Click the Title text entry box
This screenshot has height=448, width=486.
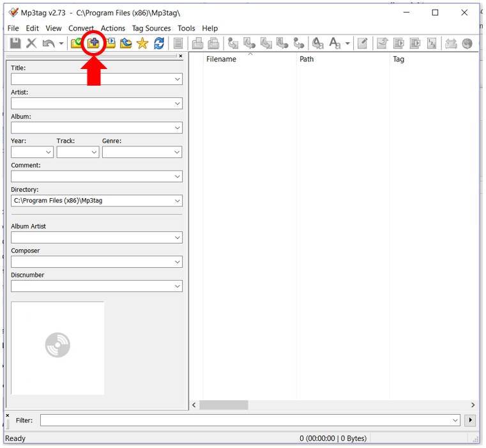pos(96,79)
